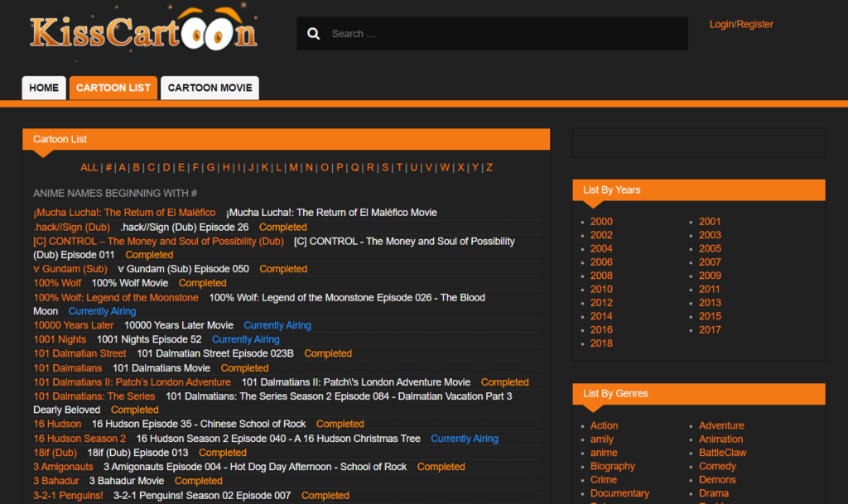This screenshot has width=848, height=504.
Task: Filter the list by the # symbol
Action: tap(108, 167)
